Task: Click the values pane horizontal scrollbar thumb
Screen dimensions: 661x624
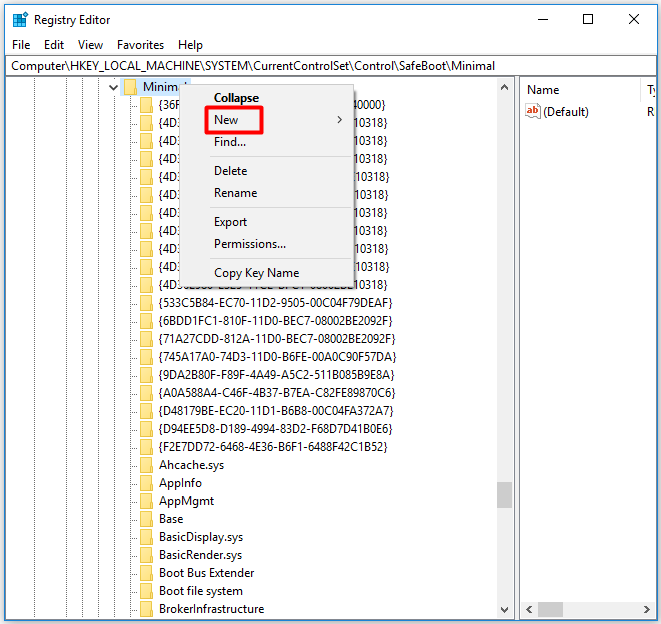Action: pyautogui.click(x=551, y=610)
